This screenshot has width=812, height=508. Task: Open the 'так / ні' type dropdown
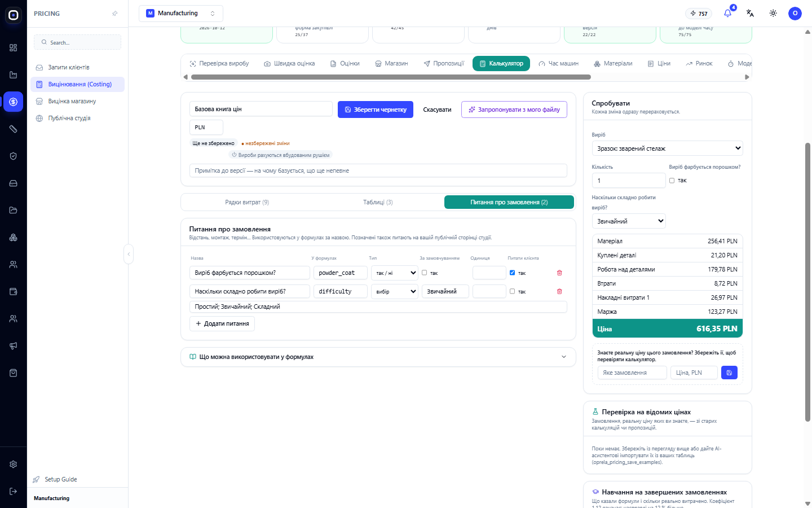[395, 273]
